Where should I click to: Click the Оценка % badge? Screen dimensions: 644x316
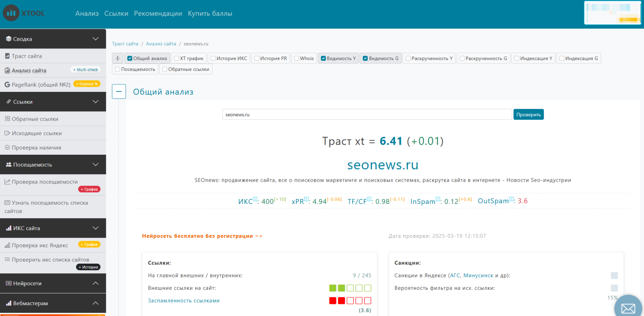click(87, 84)
